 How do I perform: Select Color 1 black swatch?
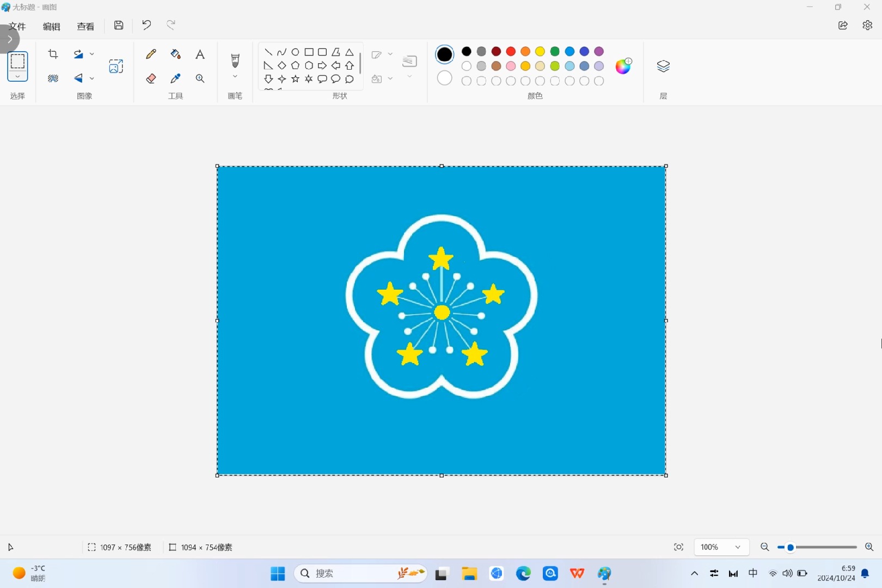445,54
